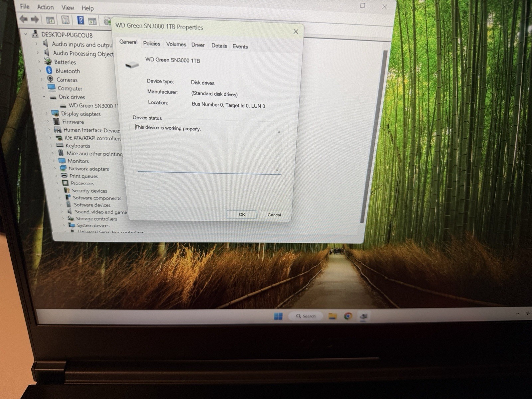Image resolution: width=532 pixels, height=399 pixels.
Task: Expand the Keyboards category arrow
Action: coord(51,145)
